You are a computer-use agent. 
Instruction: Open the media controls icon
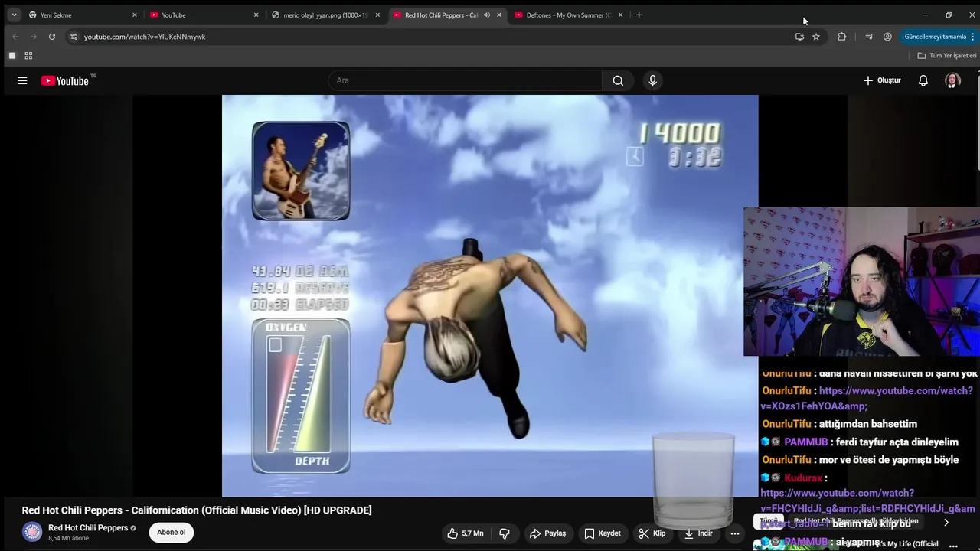pyautogui.click(x=869, y=37)
